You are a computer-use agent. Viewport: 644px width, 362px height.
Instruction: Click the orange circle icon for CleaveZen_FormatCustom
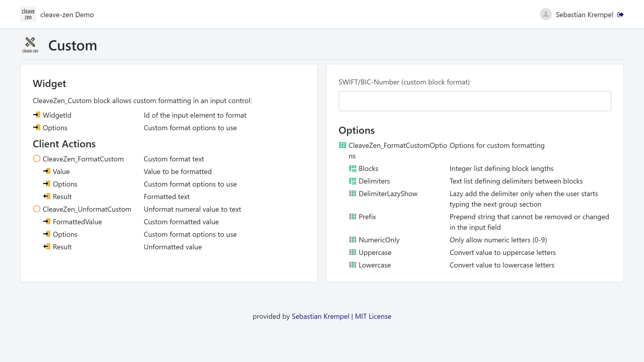[x=37, y=159]
